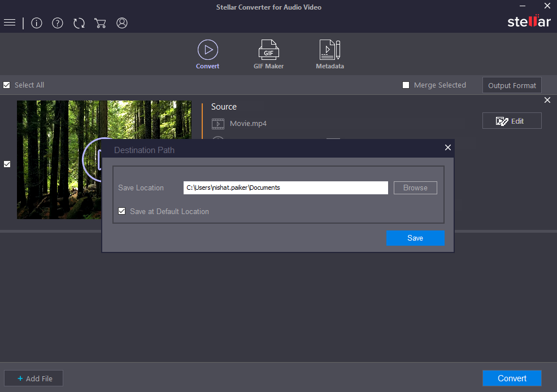Viewport: 557px width, 392px height.
Task: Uncheck the Movie.mp4 file checkbox
Action: 7,164
